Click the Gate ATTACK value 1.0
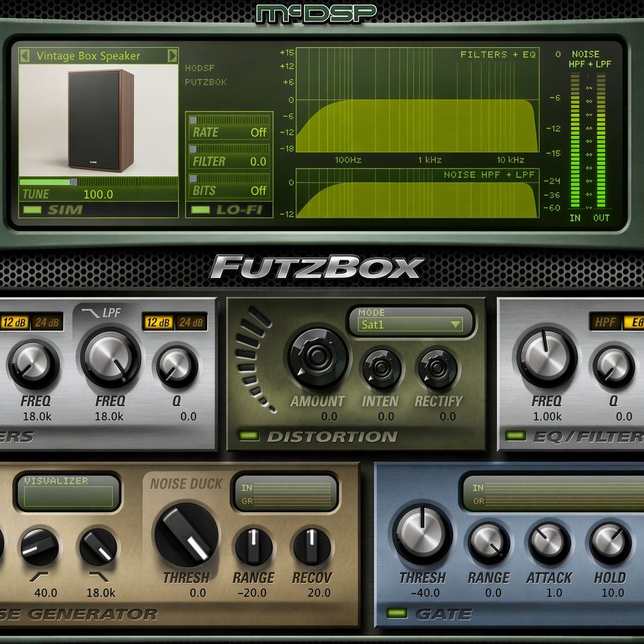Image resolution: width=644 pixels, height=644 pixels. pyautogui.click(x=554, y=592)
